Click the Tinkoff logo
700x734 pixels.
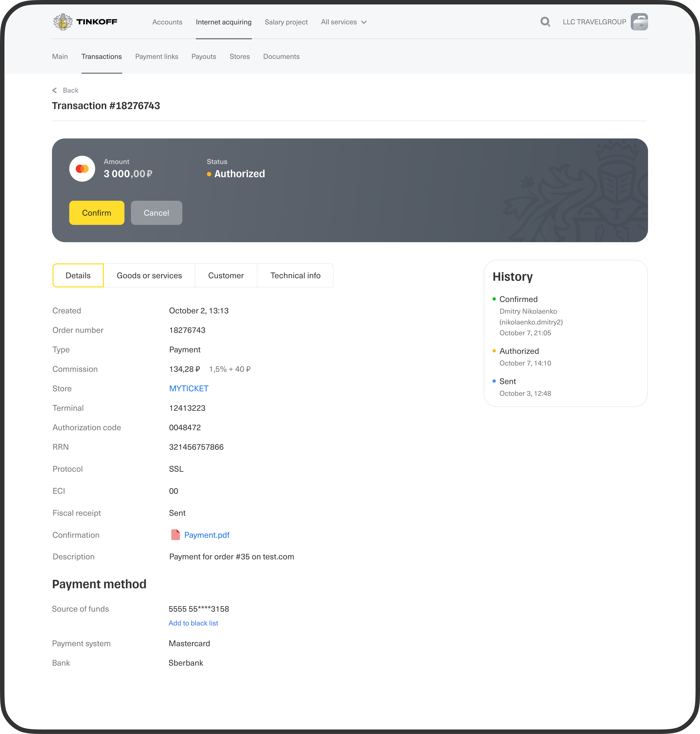coord(85,22)
